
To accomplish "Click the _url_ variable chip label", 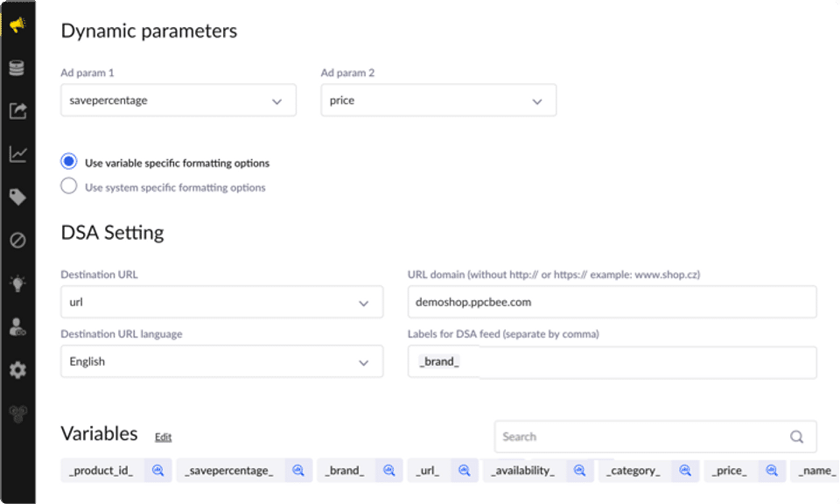I will 428,470.
